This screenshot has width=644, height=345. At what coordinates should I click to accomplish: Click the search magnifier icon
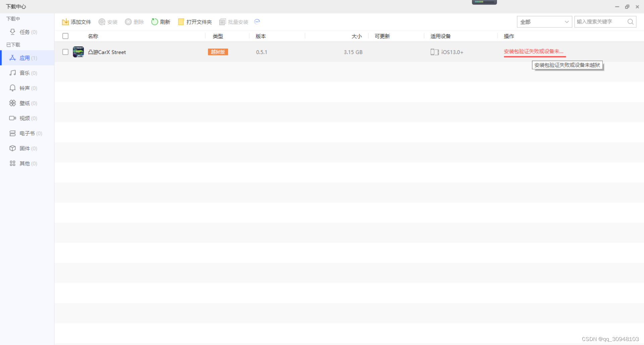(630, 22)
